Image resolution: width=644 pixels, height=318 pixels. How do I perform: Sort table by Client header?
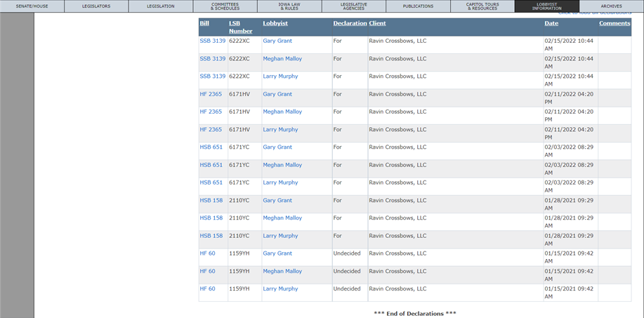click(x=377, y=23)
